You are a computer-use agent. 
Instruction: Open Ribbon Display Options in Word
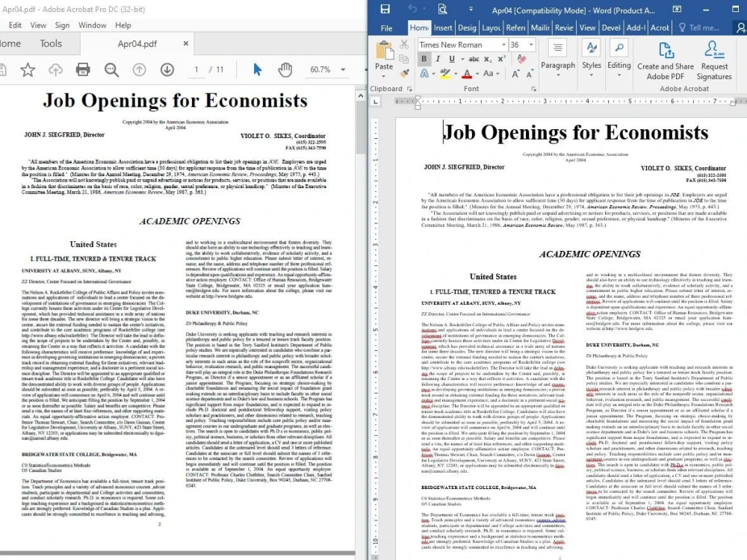(677, 9)
